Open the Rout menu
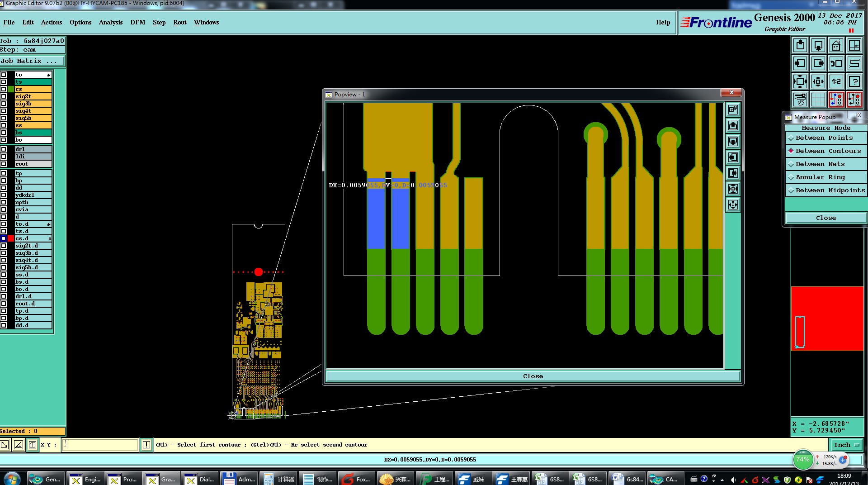This screenshot has width=868, height=485. [180, 22]
